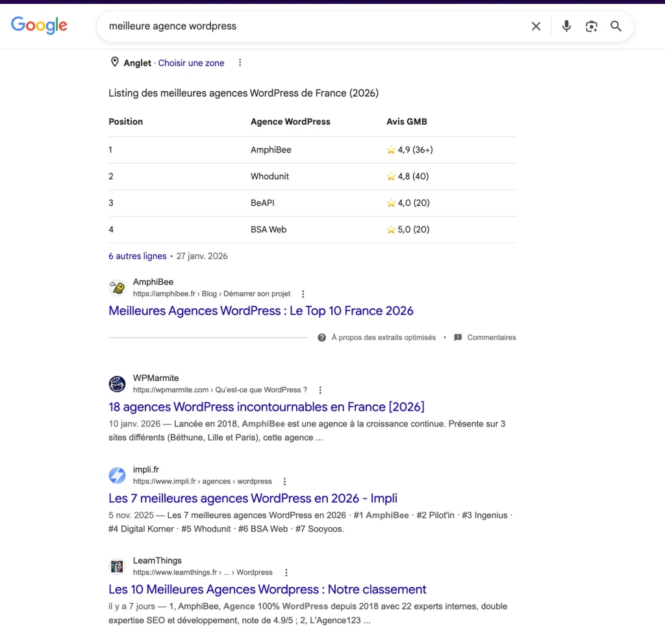Click the amphibee.fr breadcrumb URL
The height and width of the screenshot is (644, 665).
(212, 294)
